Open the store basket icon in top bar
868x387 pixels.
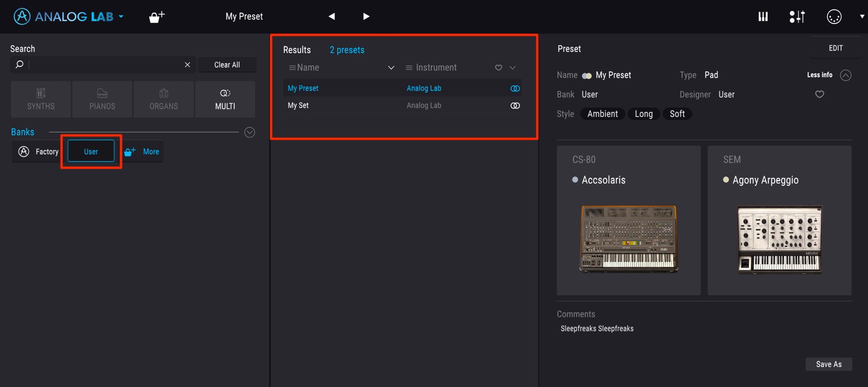coord(157,17)
